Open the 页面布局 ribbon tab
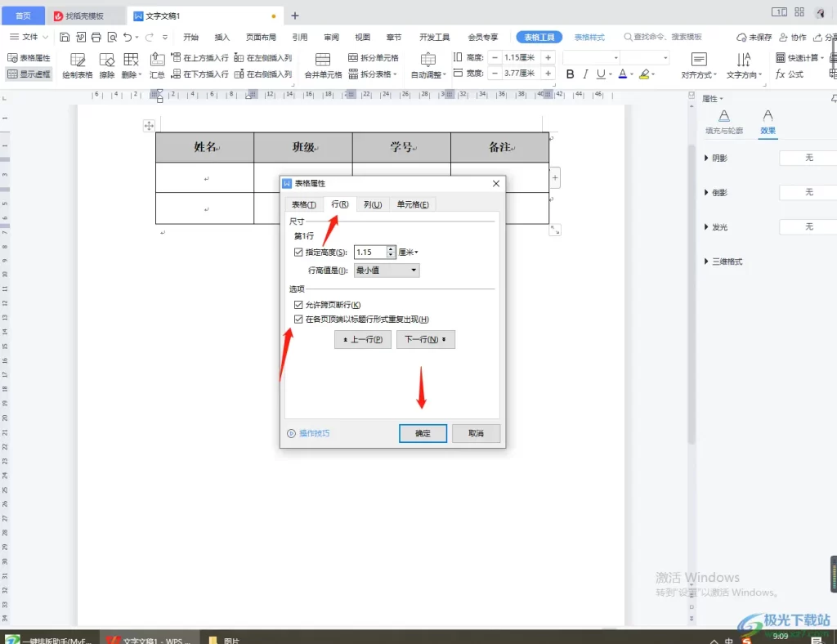Image resolution: width=837 pixels, height=644 pixels. 261,38
